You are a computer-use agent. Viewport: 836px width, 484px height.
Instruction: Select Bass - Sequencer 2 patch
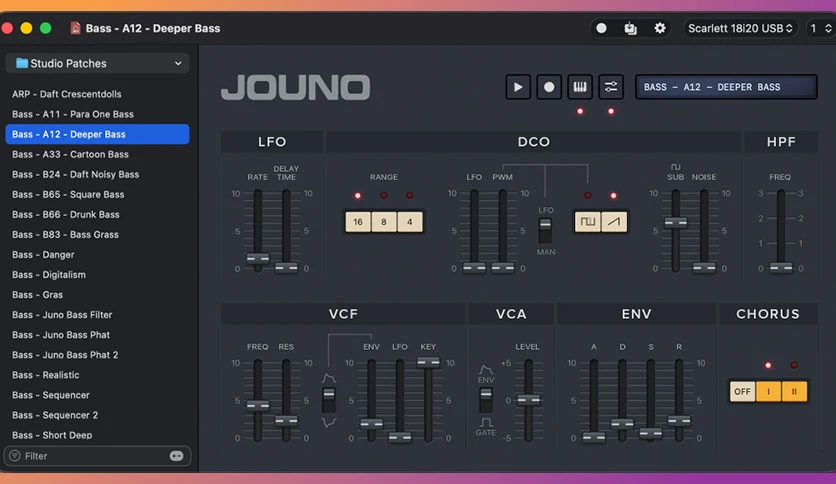tap(98, 415)
